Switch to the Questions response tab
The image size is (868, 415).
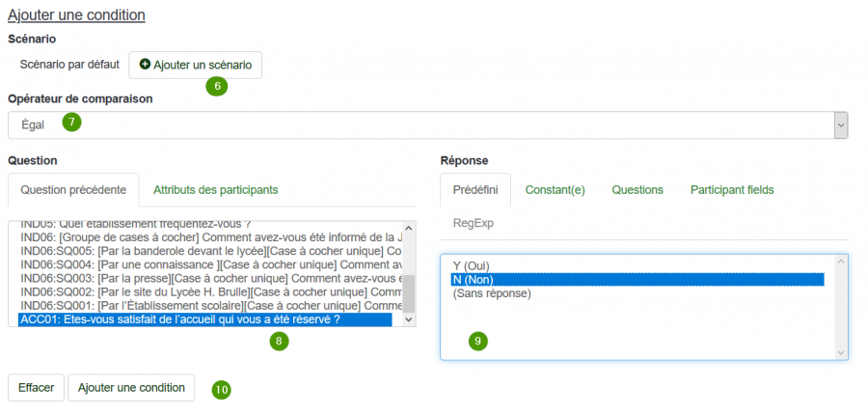pyautogui.click(x=637, y=190)
